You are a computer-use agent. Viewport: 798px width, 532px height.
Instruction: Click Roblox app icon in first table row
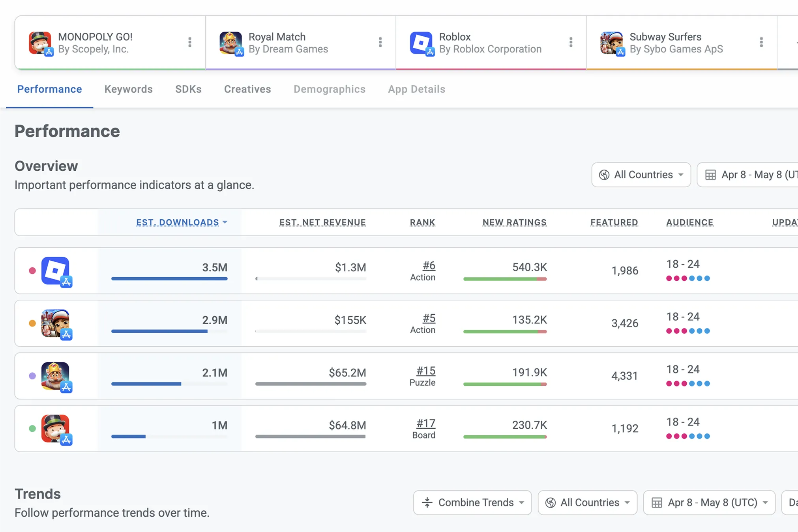56,271
